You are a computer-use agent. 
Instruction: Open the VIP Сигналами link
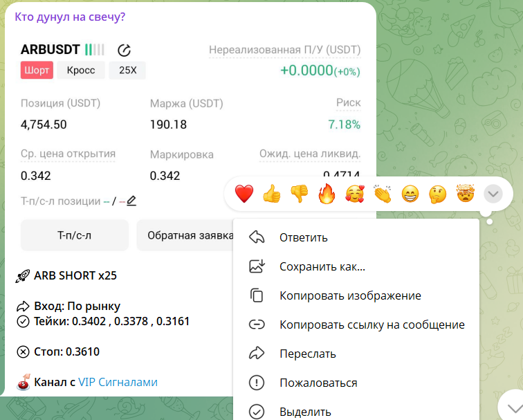(118, 382)
